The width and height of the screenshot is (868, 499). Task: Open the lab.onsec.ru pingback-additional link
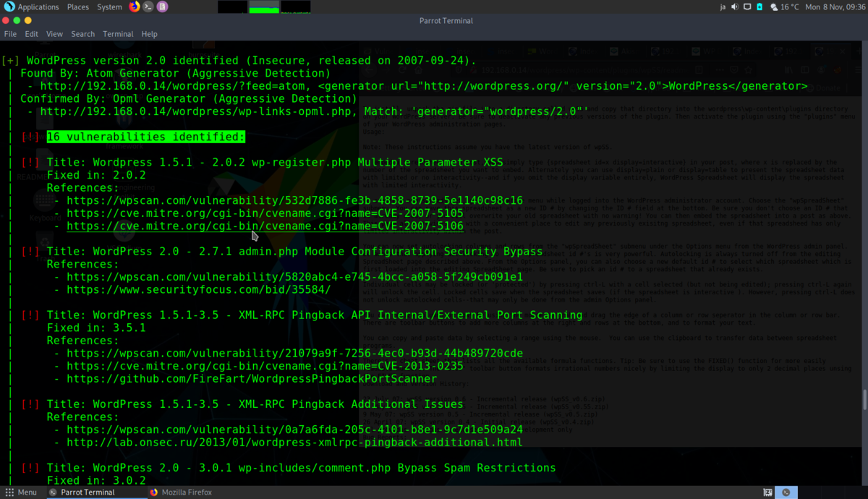(294, 443)
